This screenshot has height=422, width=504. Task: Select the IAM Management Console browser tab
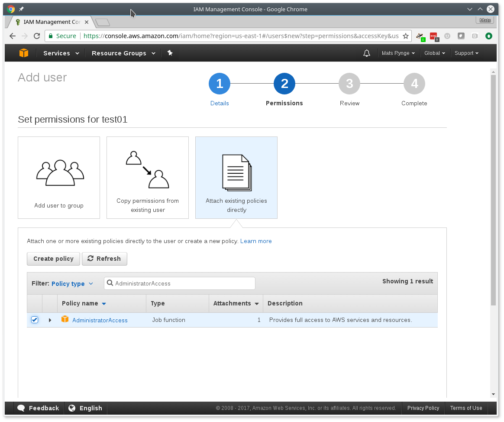point(52,22)
